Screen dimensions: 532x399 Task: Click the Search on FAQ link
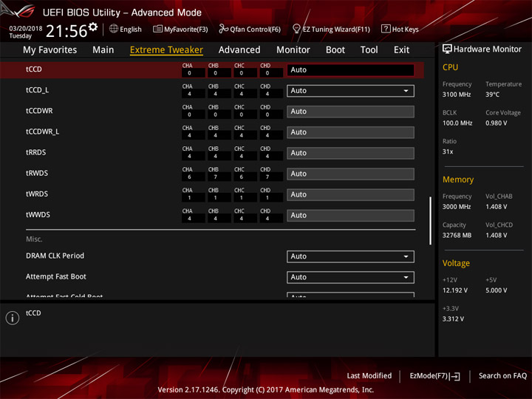pos(502,375)
